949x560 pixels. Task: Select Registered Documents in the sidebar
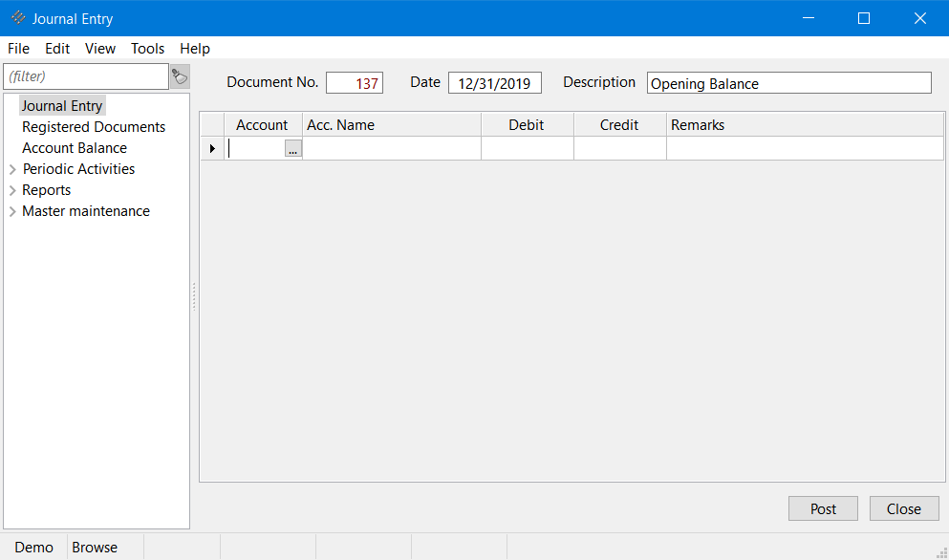click(x=94, y=127)
